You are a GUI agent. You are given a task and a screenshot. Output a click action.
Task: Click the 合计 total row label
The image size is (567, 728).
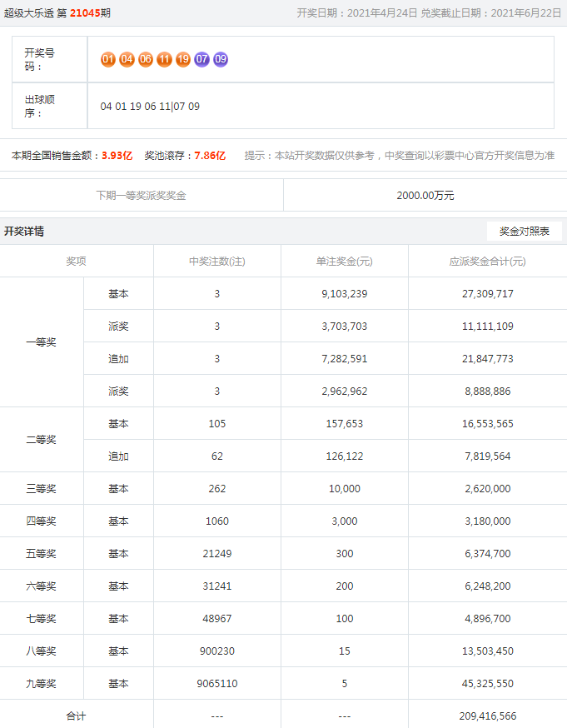(x=76, y=716)
